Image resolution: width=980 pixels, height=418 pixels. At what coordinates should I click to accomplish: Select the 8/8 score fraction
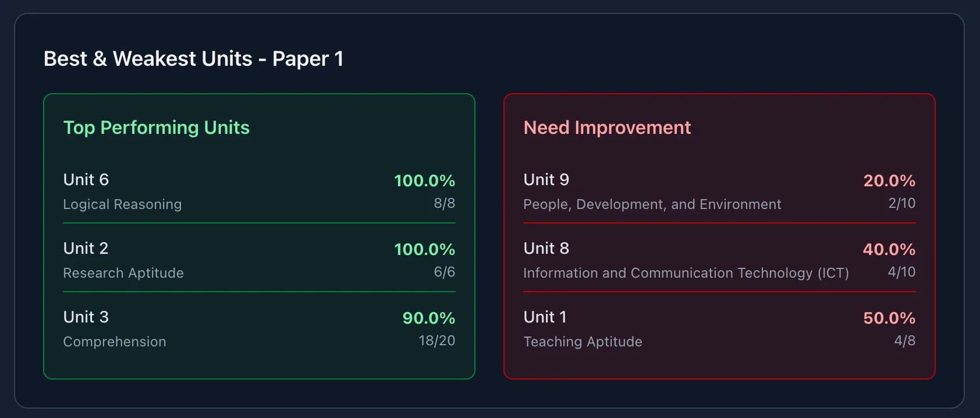[444, 203]
